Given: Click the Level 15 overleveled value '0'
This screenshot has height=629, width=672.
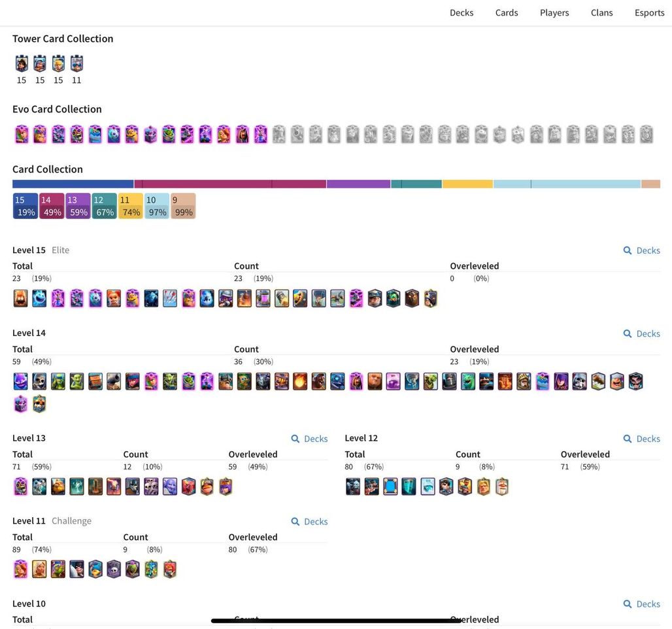Looking at the screenshot, I should click(x=452, y=279).
